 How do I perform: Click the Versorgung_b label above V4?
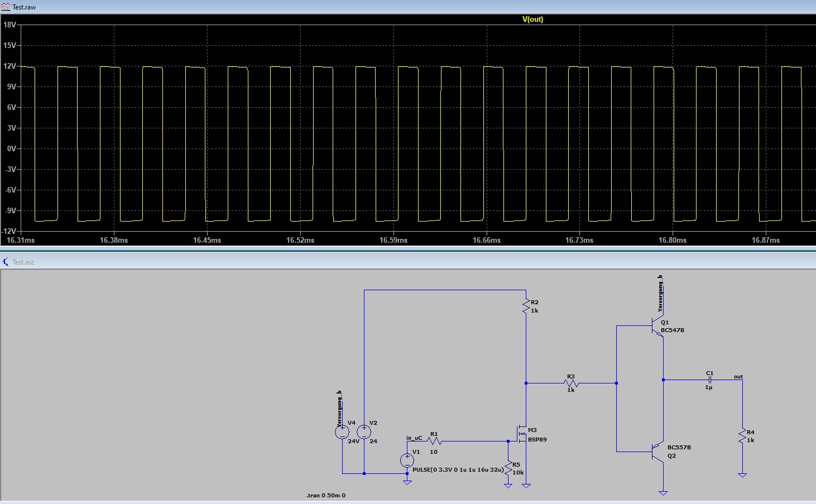[x=339, y=409]
